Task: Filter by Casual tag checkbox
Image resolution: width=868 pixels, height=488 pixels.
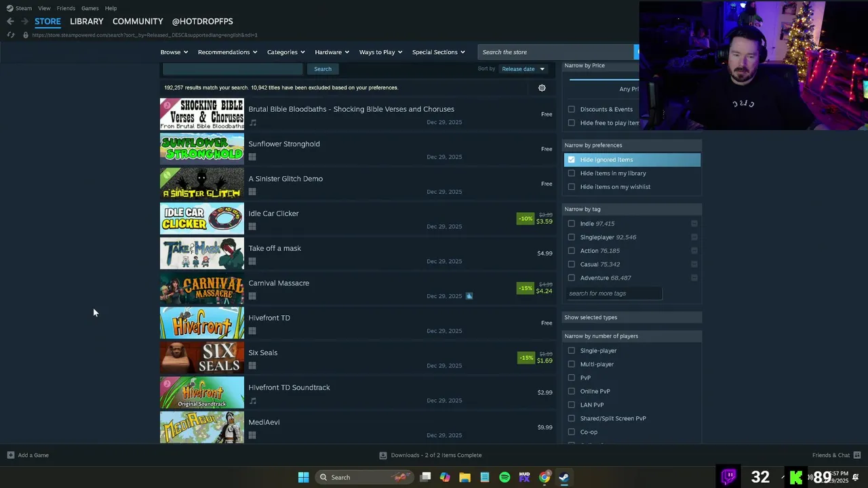Action: point(571,264)
